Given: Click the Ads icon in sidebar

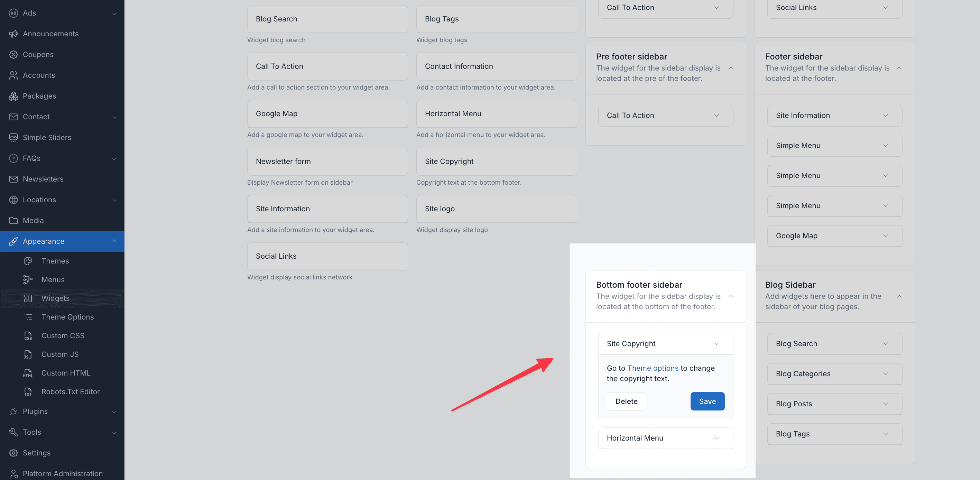Looking at the screenshot, I should point(13,13).
